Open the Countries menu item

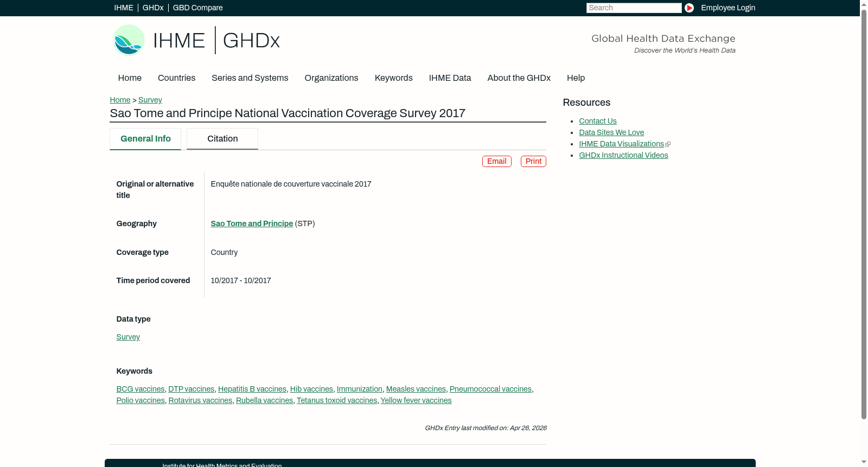pyautogui.click(x=176, y=78)
